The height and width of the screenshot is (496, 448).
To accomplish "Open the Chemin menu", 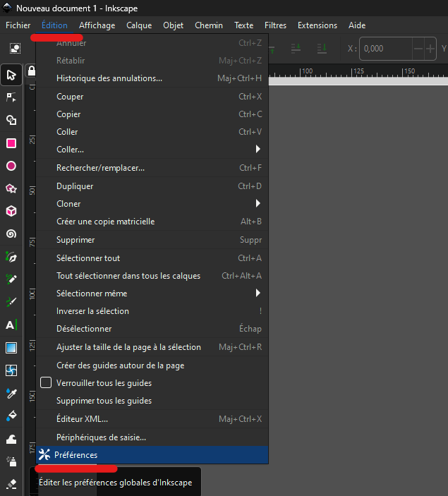I will coord(209,25).
